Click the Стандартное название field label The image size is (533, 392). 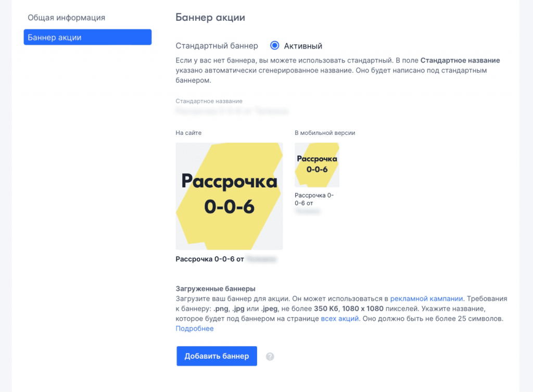click(x=209, y=101)
